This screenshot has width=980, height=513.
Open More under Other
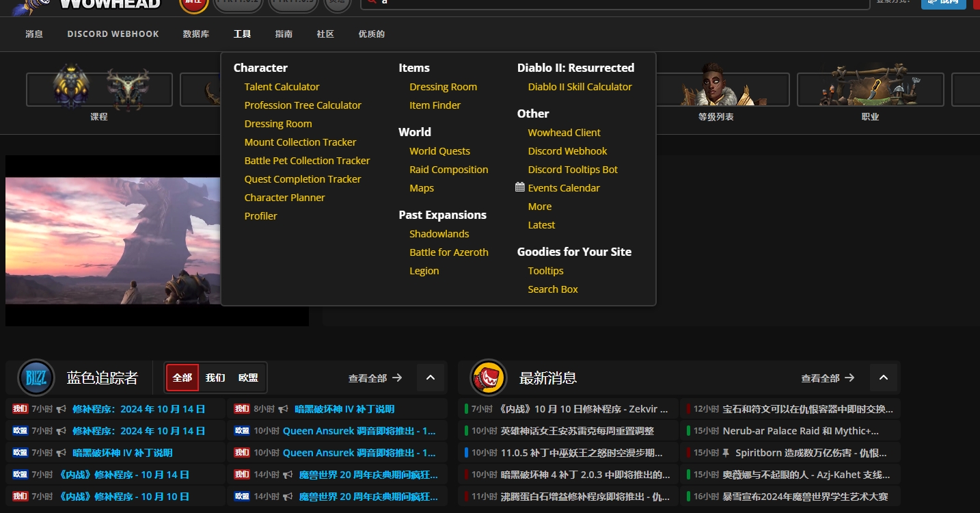point(539,207)
